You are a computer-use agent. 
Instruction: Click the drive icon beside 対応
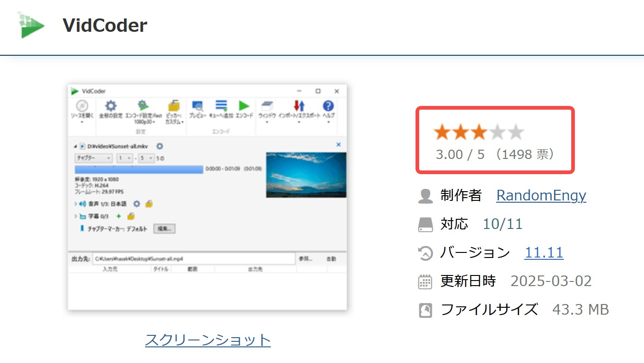coord(425,225)
